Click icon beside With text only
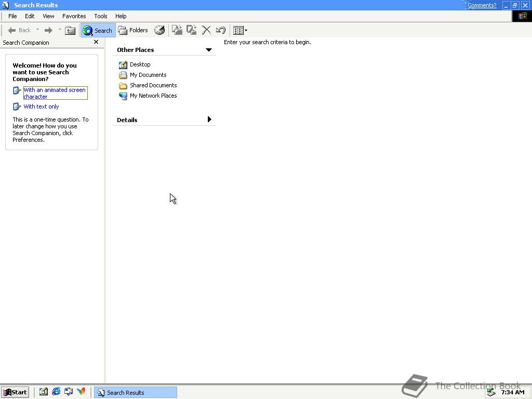 click(x=17, y=107)
